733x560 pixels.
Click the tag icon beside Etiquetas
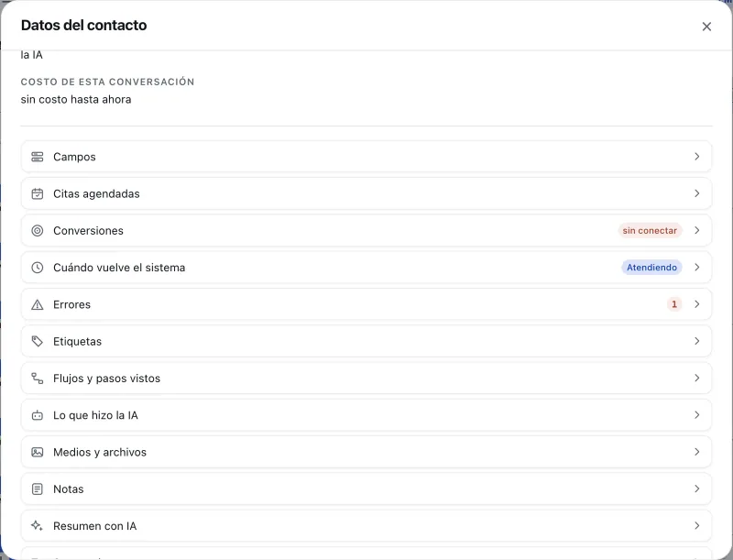click(x=38, y=341)
